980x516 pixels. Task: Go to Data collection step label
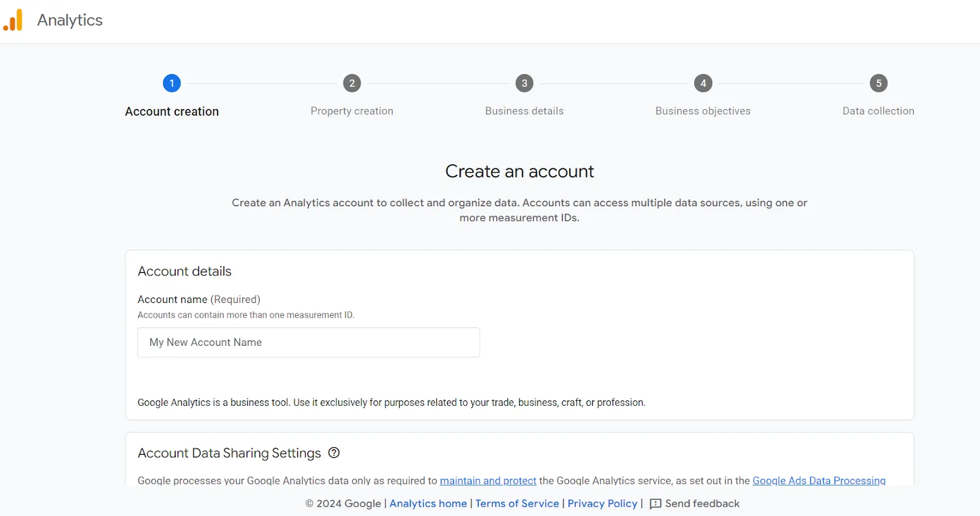[x=878, y=111]
